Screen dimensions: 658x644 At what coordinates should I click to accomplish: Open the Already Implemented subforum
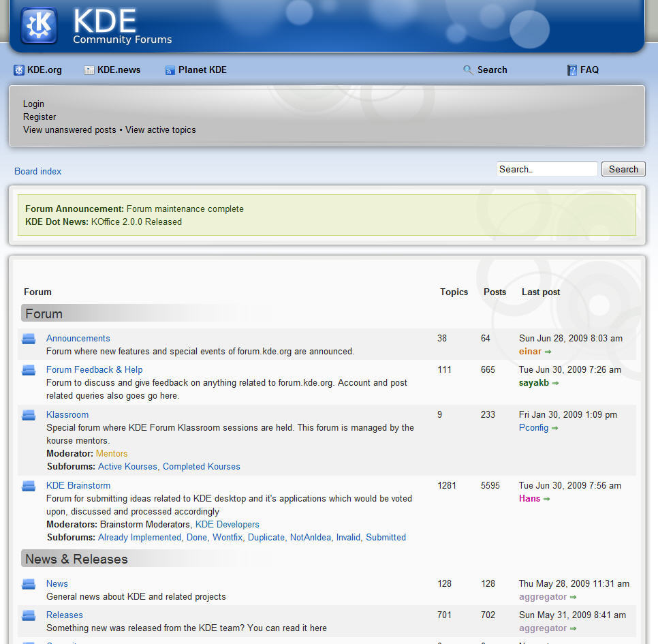click(x=140, y=538)
